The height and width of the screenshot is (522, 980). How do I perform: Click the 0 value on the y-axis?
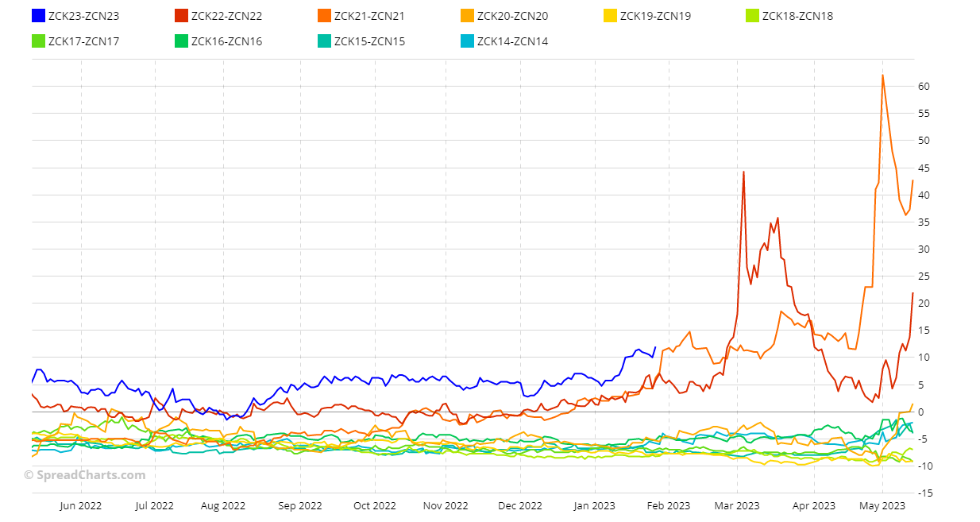tap(923, 412)
